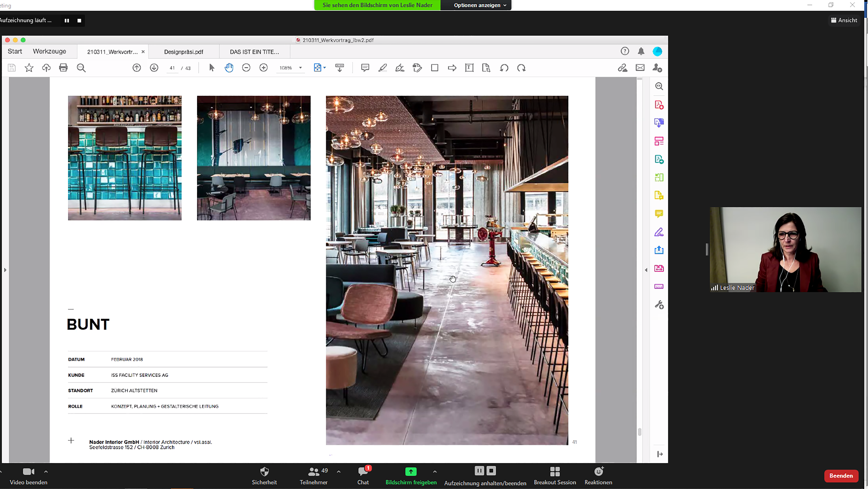
Task: Switch to Designpräsi.pdf tab
Action: click(184, 51)
